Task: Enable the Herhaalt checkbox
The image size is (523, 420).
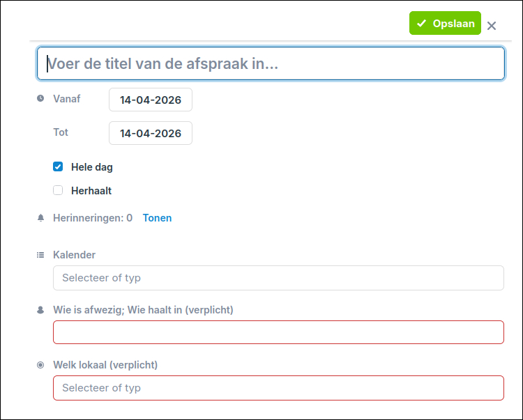Action: click(x=58, y=190)
